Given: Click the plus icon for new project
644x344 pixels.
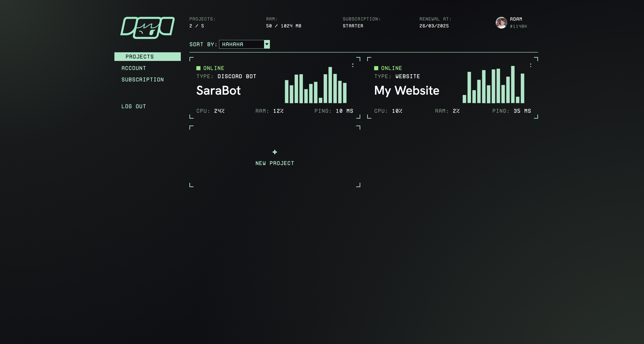Looking at the screenshot, I should click(x=275, y=152).
